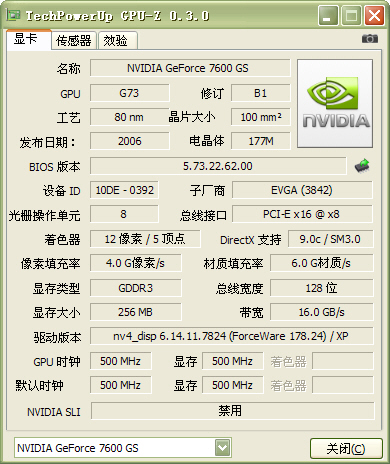Click the memory clock field in 默认时钟 row
Image resolution: width=390 pixels, height=464 pixels.
tap(232, 385)
